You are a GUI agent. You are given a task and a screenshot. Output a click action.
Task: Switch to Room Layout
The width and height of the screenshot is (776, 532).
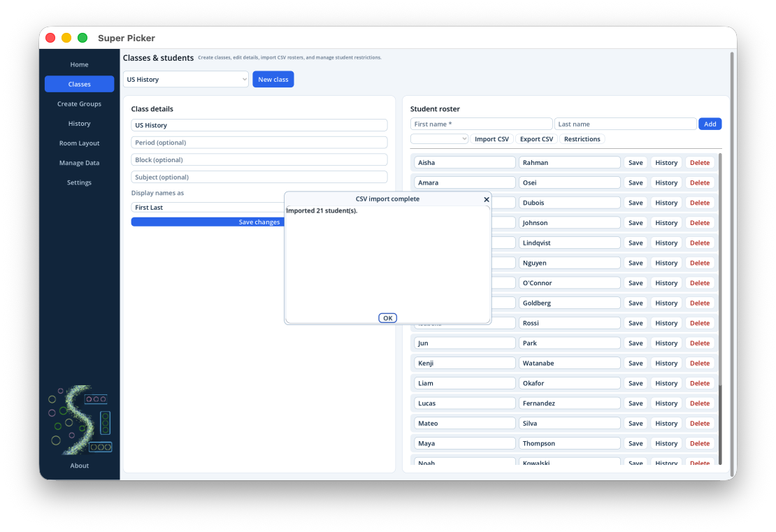pos(79,143)
